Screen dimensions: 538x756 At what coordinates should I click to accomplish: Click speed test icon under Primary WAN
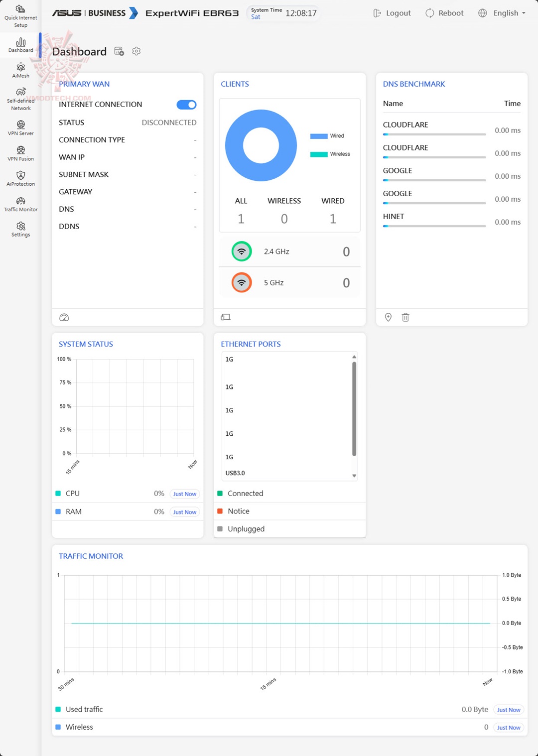64,317
